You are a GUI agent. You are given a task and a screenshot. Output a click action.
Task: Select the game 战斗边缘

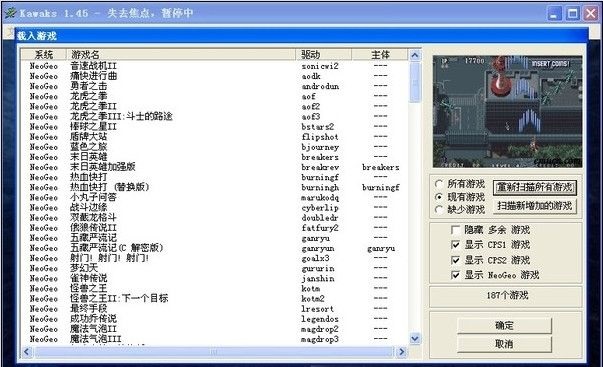[214, 208]
